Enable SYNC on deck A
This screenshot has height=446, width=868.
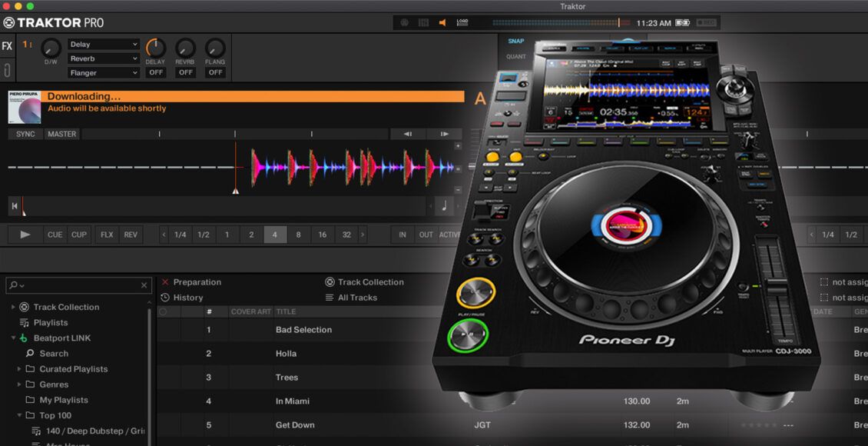click(24, 133)
